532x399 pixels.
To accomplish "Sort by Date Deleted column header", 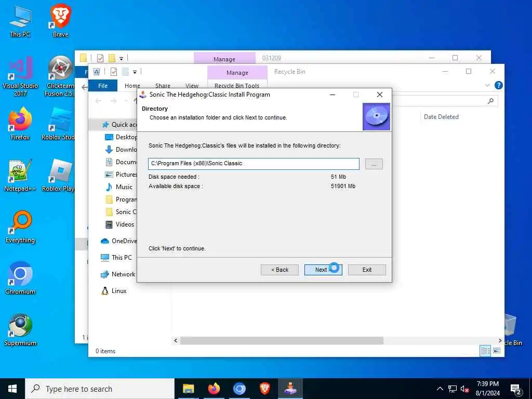I will click(441, 117).
